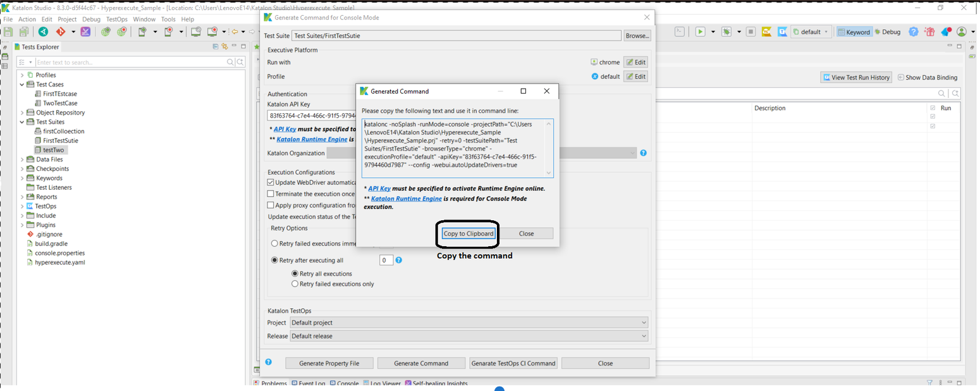980x391 pixels.
Task: Open the TestOps menu
Action: 116,19
